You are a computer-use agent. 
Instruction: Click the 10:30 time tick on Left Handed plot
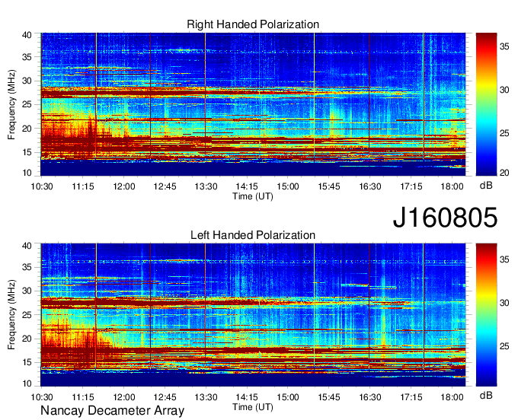42,397
